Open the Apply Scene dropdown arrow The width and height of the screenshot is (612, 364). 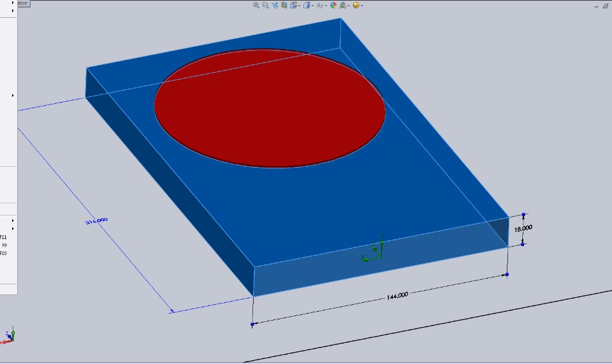(349, 6)
